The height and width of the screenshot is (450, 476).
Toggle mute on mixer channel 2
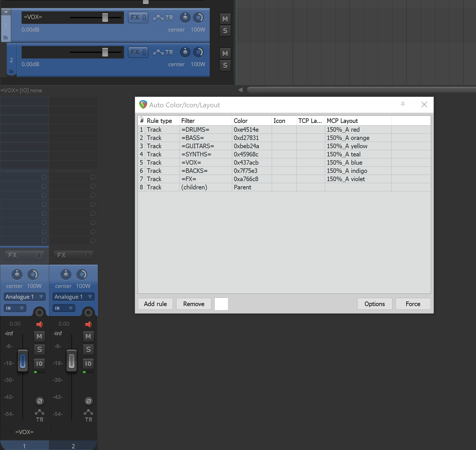tap(88, 336)
